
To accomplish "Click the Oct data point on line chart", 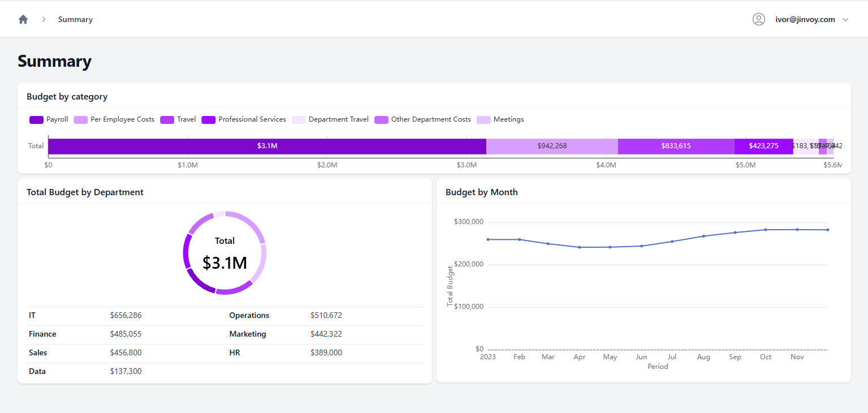I will pos(766,230).
